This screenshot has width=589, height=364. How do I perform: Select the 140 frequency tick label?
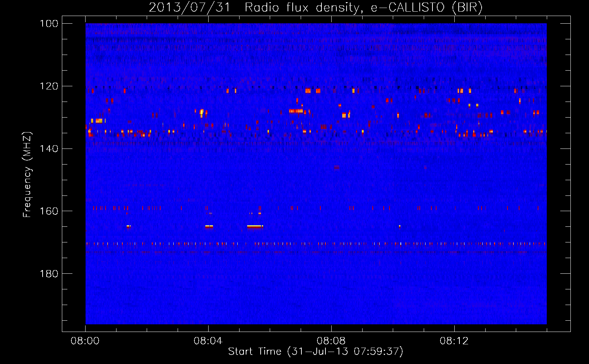(49, 149)
